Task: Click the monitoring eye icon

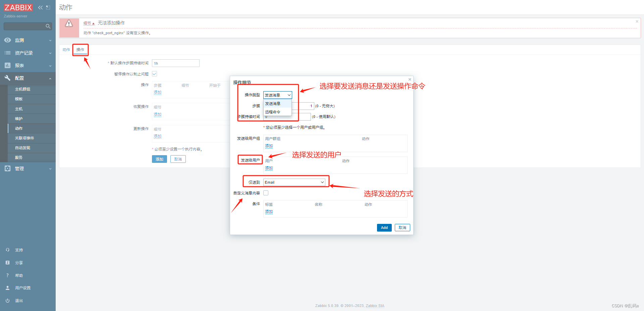Action: tap(7, 40)
